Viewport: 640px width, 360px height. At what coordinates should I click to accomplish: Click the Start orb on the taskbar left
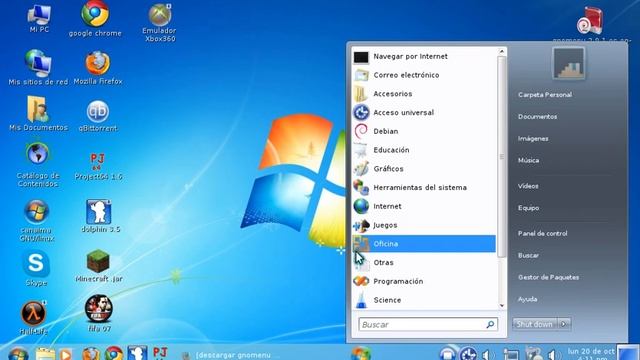point(18,353)
